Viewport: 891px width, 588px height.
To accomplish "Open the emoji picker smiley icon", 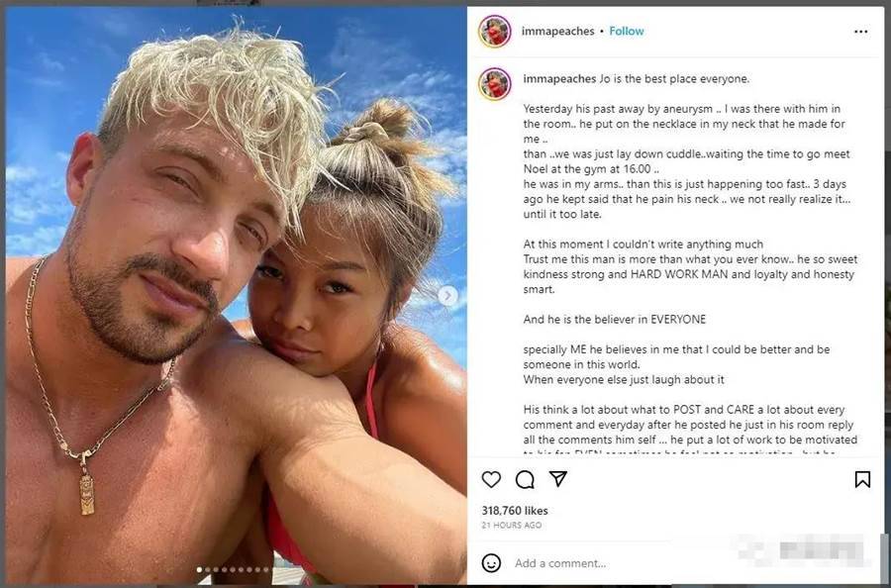I will (491, 563).
